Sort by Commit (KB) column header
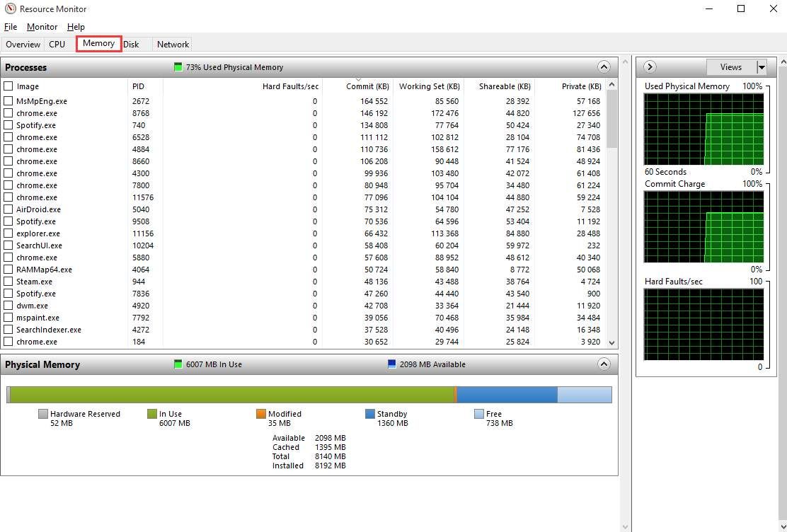The height and width of the screenshot is (532, 787). pyautogui.click(x=367, y=86)
